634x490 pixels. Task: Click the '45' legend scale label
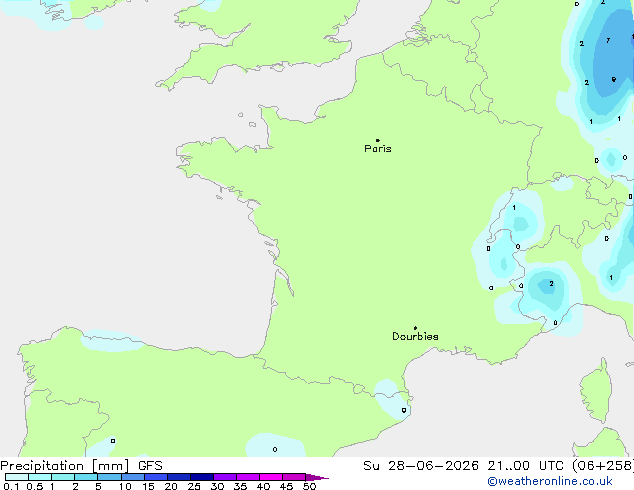tap(286, 486)
